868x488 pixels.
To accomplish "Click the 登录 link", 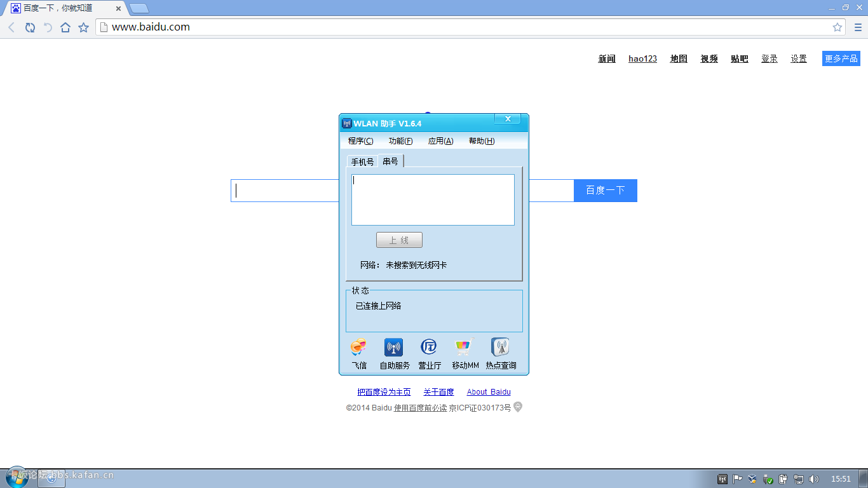I will pyautogui.click(x=770, y=58).
